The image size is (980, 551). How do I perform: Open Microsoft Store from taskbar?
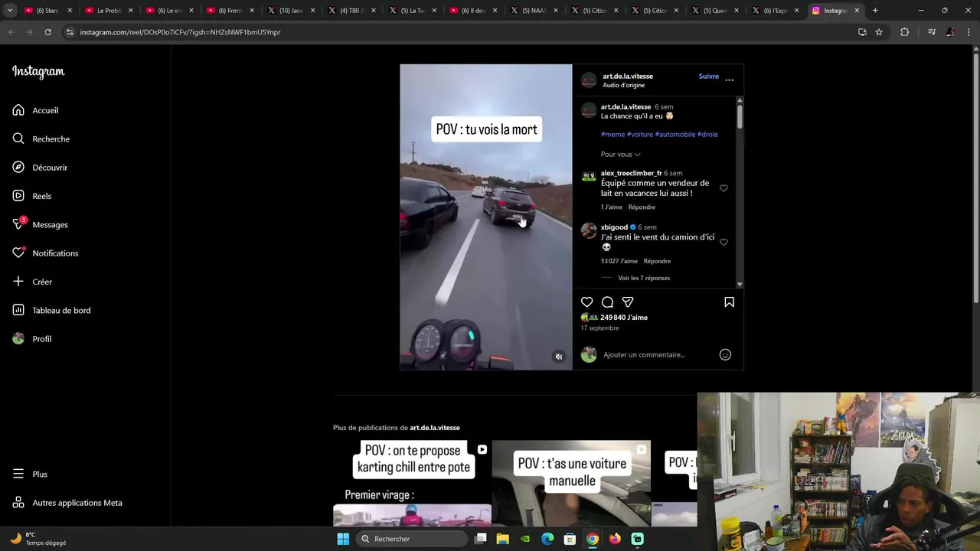570,539
